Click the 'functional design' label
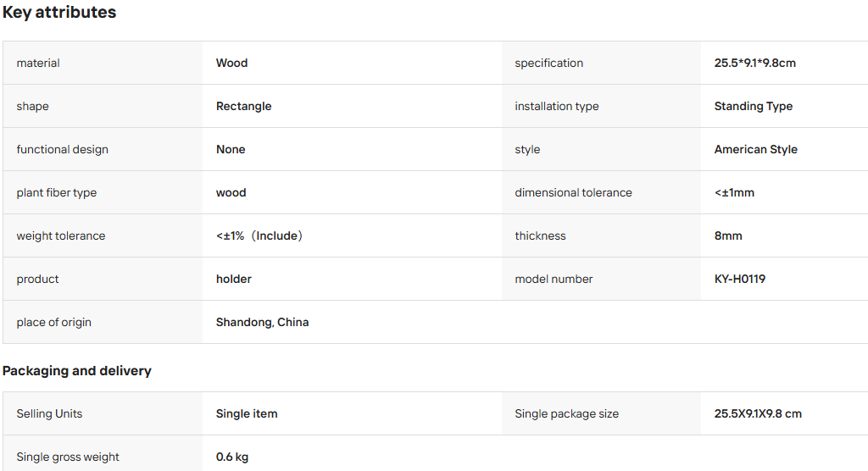 coord(62,149)
